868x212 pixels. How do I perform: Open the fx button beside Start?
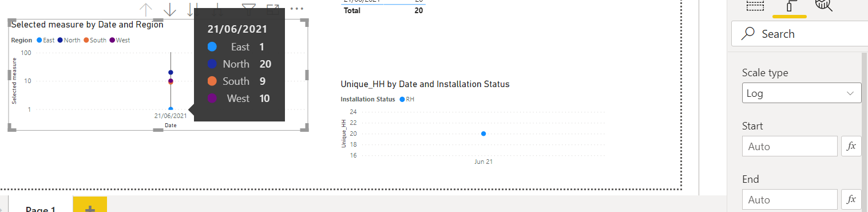(x=851, y=146)
